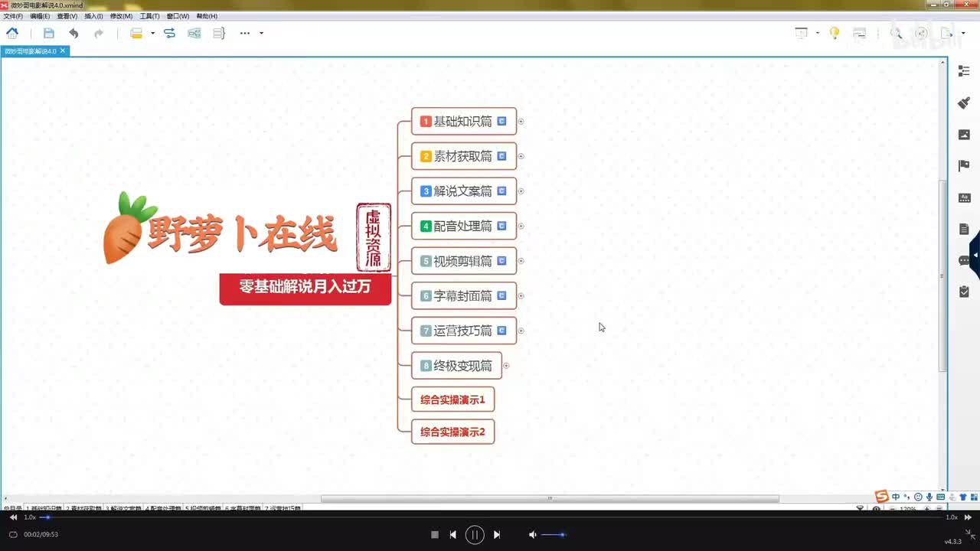Open the Aa text style panel icon
This screenshot has width=980, height=551.
coord(964,197)
